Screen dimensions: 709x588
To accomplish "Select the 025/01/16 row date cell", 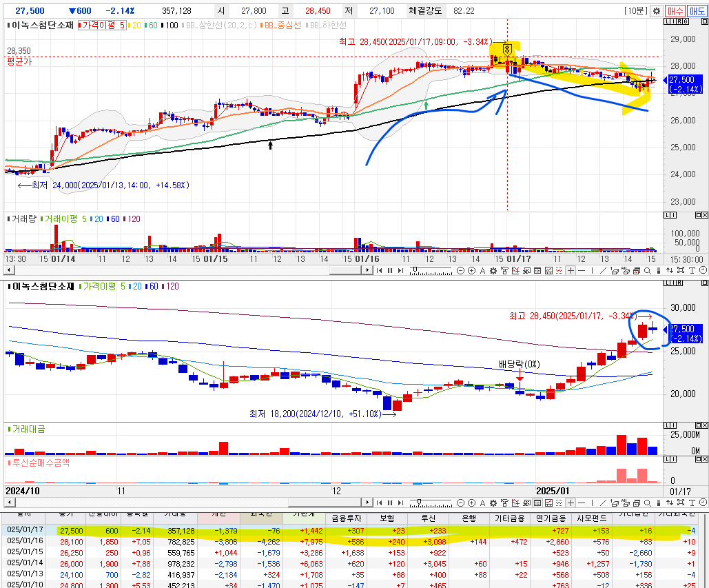I will tap(25, 541).
